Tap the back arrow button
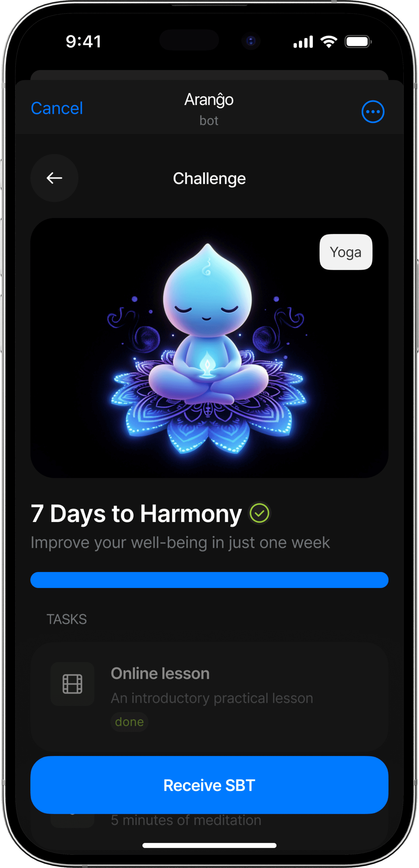Screen dimensions: 419x868 coord(54,178)
